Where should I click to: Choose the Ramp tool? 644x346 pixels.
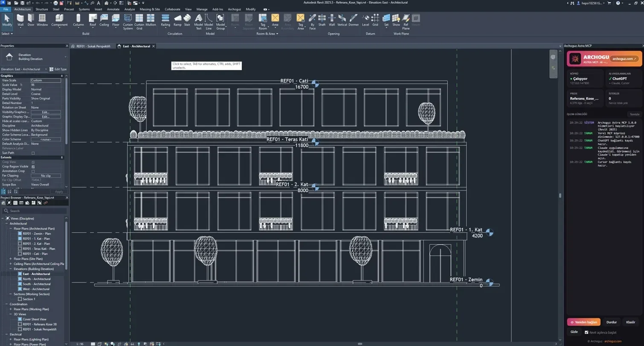point(177,20)
